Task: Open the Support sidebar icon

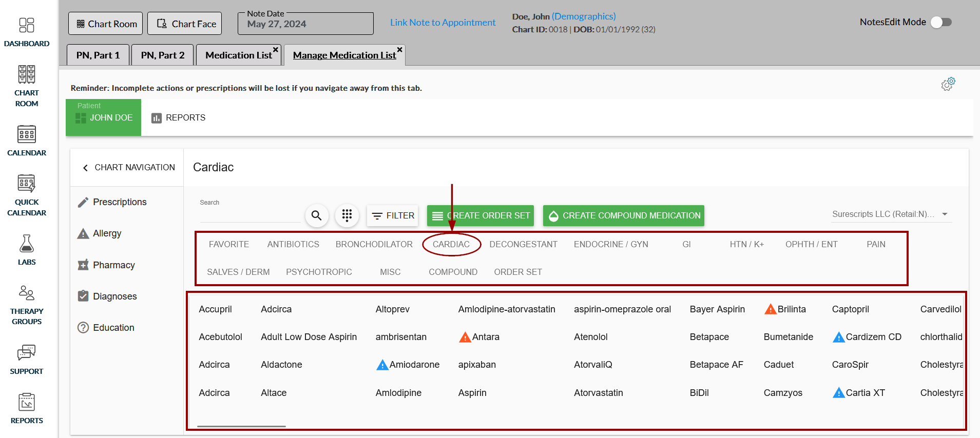Action: click(x=27, y=359)
